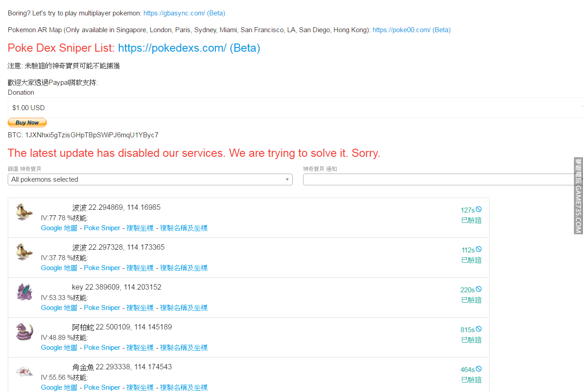The width and height of the screenshot is (583, 392).
Task: Click the ban icon next to 127s
Action: 479,209
